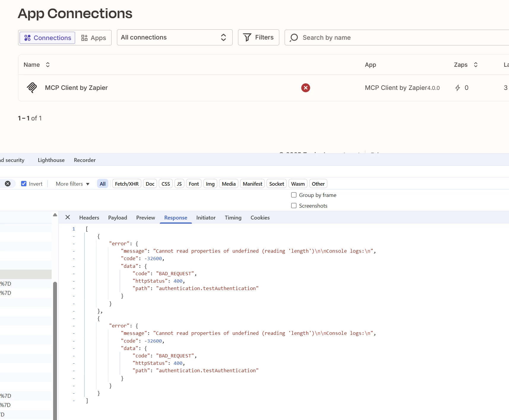Filter requests by JS type
This screenshot has width=509, height=420.
pyautogui.click(x=179, y=184)
